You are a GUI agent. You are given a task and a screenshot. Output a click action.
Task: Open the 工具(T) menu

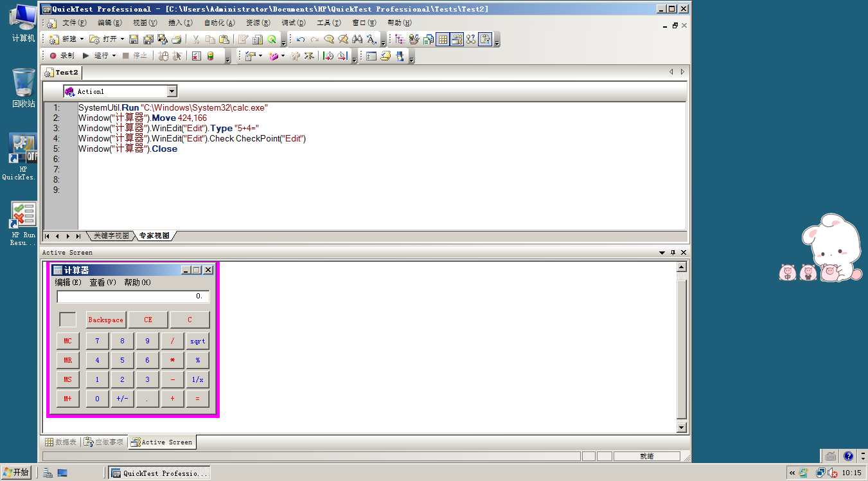(x=328, y=23)
